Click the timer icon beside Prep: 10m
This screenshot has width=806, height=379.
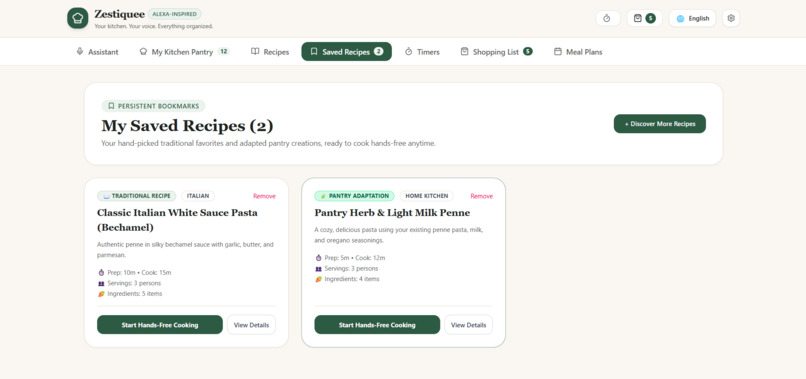[x=101, y=273]
